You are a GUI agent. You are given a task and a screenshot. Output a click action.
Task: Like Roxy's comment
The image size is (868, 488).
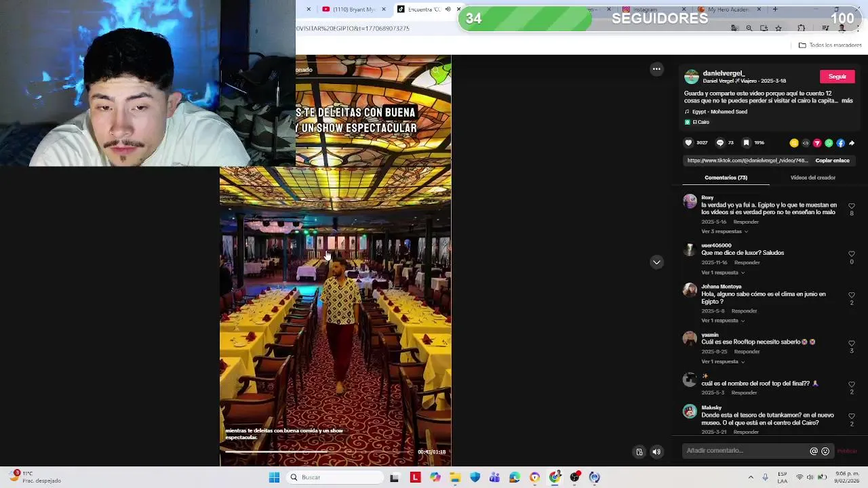pyautogui.click(x=852, y=206)
